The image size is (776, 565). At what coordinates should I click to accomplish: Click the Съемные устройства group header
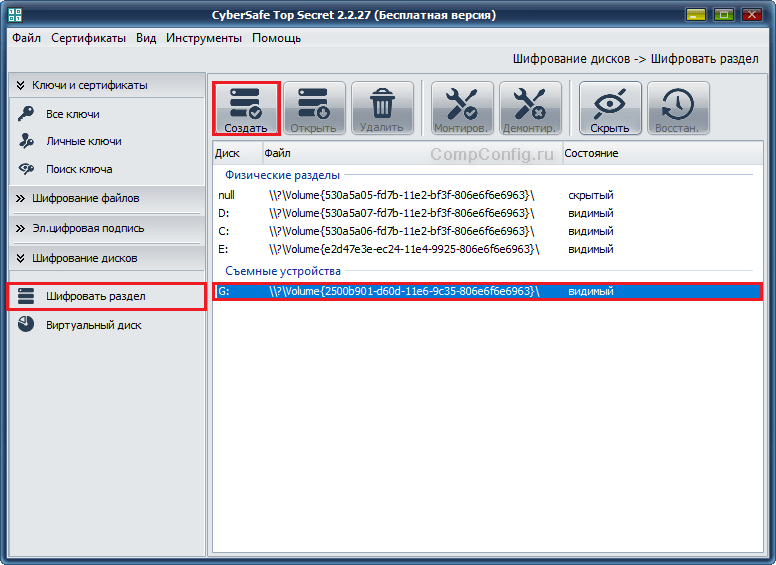pyautogui.click(x=283, y=271)
